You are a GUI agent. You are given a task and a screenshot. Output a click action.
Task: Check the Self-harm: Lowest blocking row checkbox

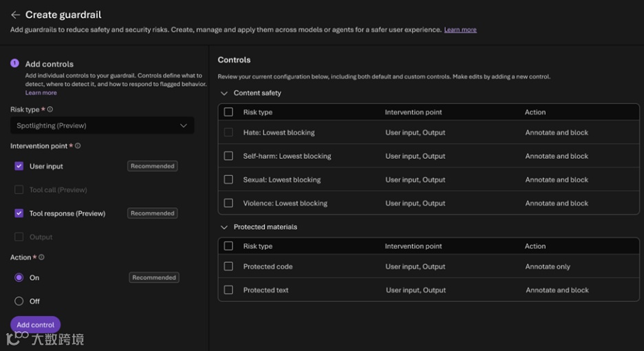tap(228, 156)
